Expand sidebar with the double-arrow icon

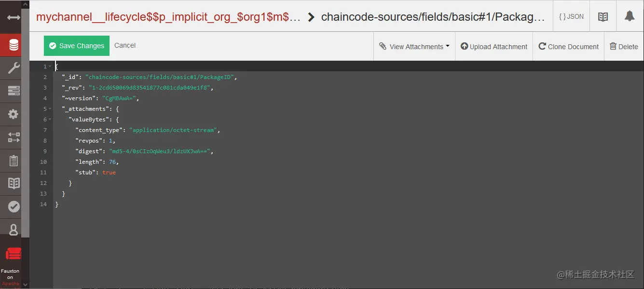(x=14, y=17)
